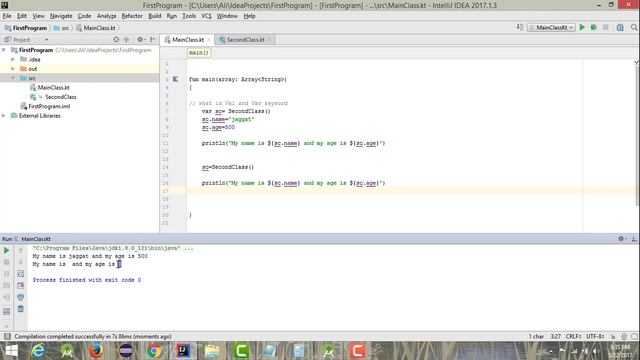Clear all console output trash icon
The image size is (640, 360).
pyautogui.click(x=20, y=309)
